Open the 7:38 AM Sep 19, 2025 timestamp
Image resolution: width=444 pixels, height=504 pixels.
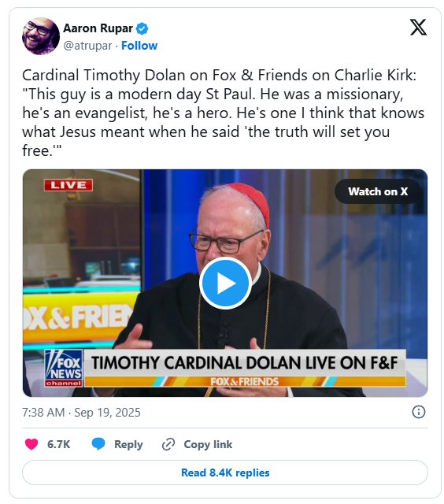(81, 413)
